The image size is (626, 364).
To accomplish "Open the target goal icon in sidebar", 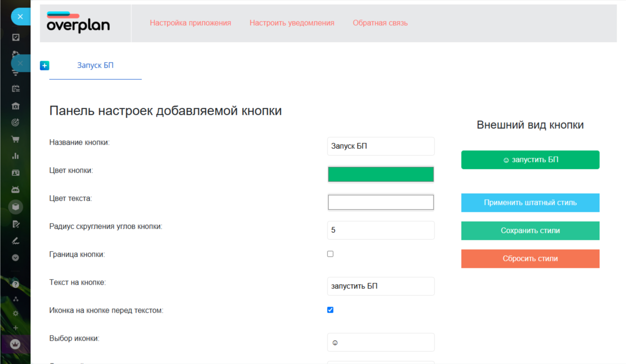I will pyautogui.click(x=15, y=123).
